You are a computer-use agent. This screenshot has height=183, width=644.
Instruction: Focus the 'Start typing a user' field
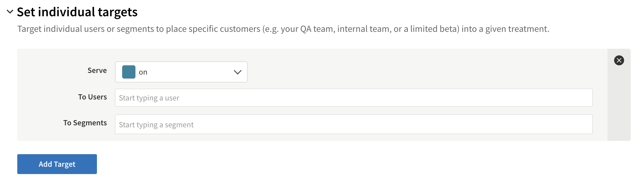tap(354, 98)
